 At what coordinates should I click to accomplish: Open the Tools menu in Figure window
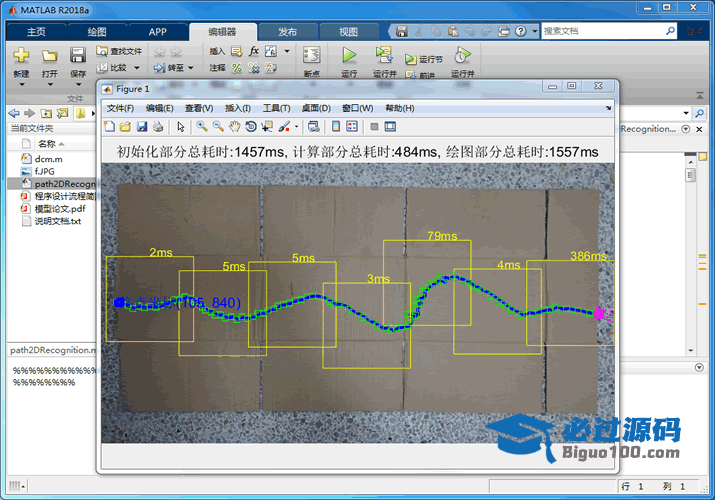[x=276, y=108]
